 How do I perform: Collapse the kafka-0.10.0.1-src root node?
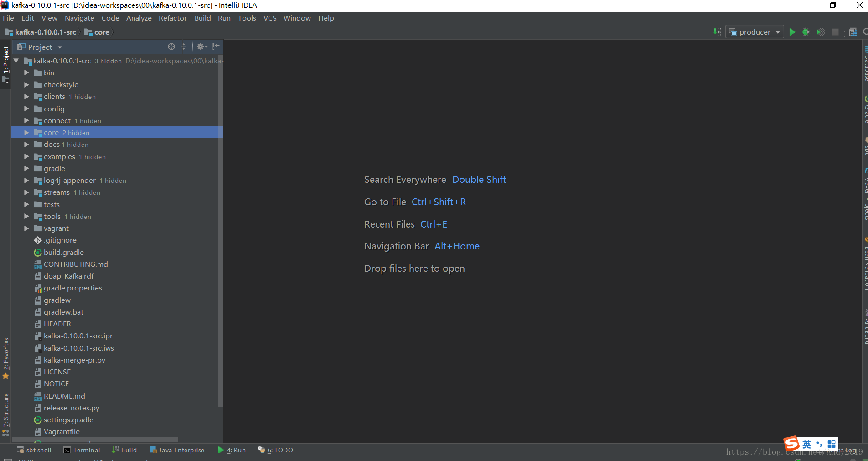16,61
